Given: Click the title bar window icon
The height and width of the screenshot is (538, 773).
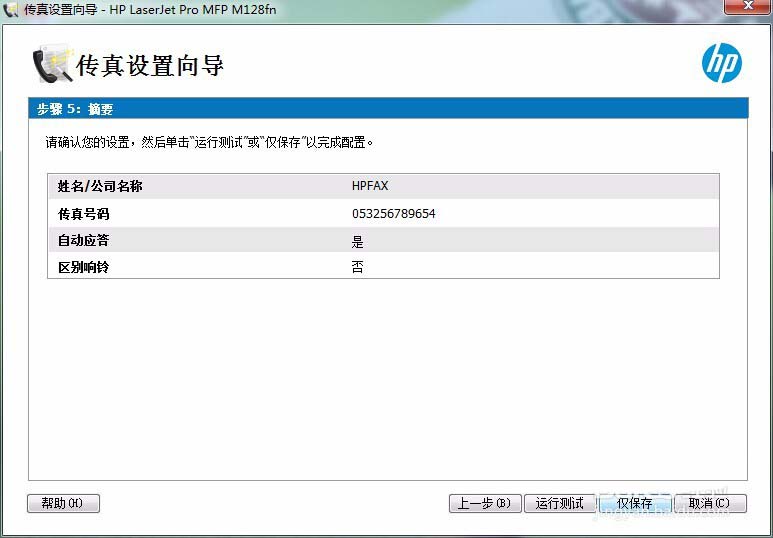Looking at the screenshot, I should point(11,9).
